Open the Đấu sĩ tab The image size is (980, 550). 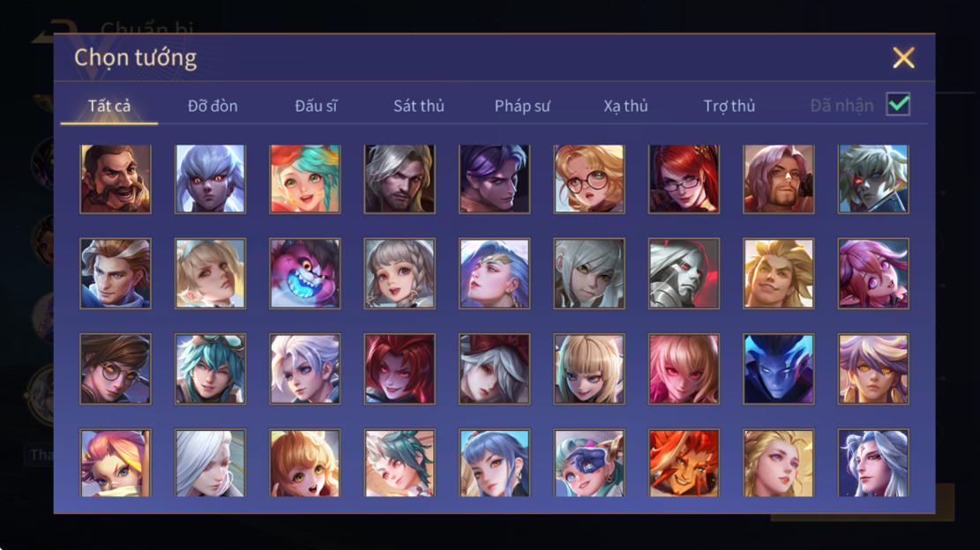coord(316,106)
